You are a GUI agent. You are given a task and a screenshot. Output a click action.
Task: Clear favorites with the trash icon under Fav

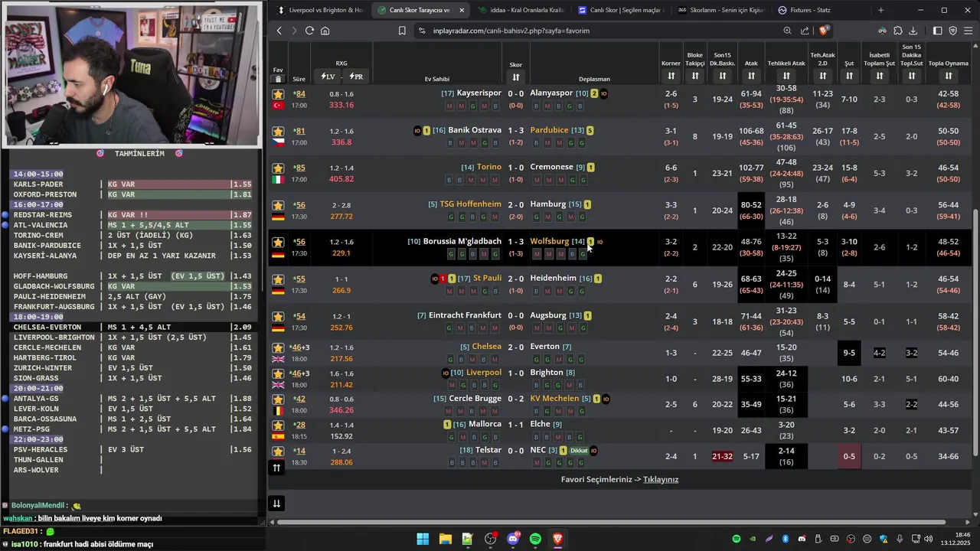pyautogui.click(x=278, y=79)
